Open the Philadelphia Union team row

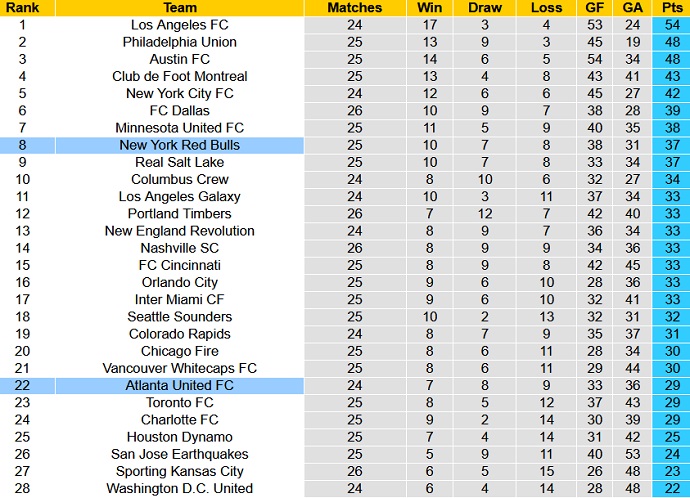point(180,42)
